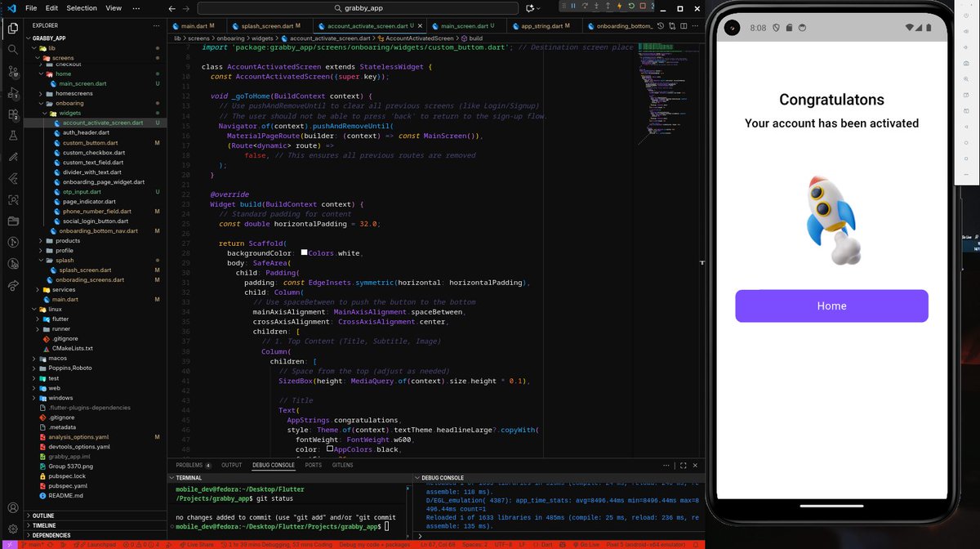This screenshot has height=549, width=980.
Task: Click the Step Out debug button
Action: point(607,7)
